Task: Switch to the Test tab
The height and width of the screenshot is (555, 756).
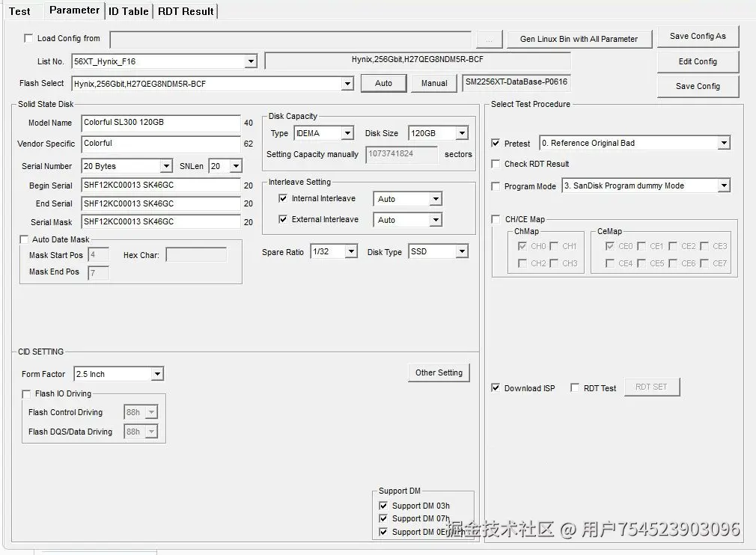Action: coord(19,11)
